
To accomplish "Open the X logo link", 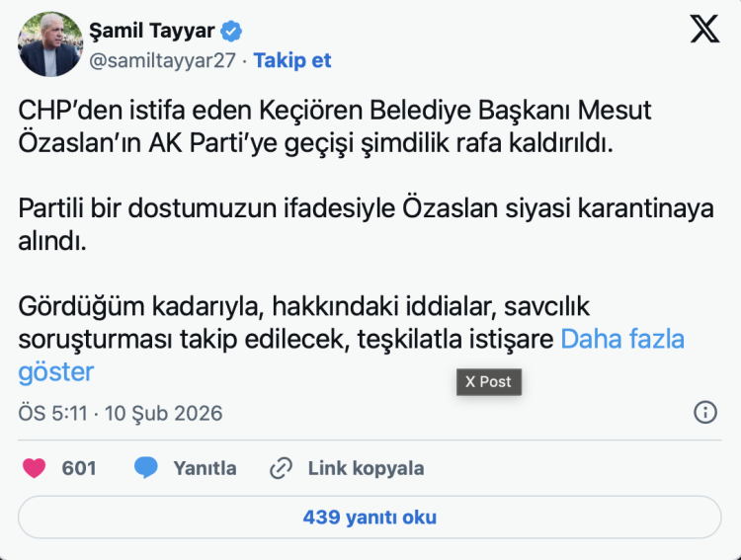I will click(x=704, y=31).
